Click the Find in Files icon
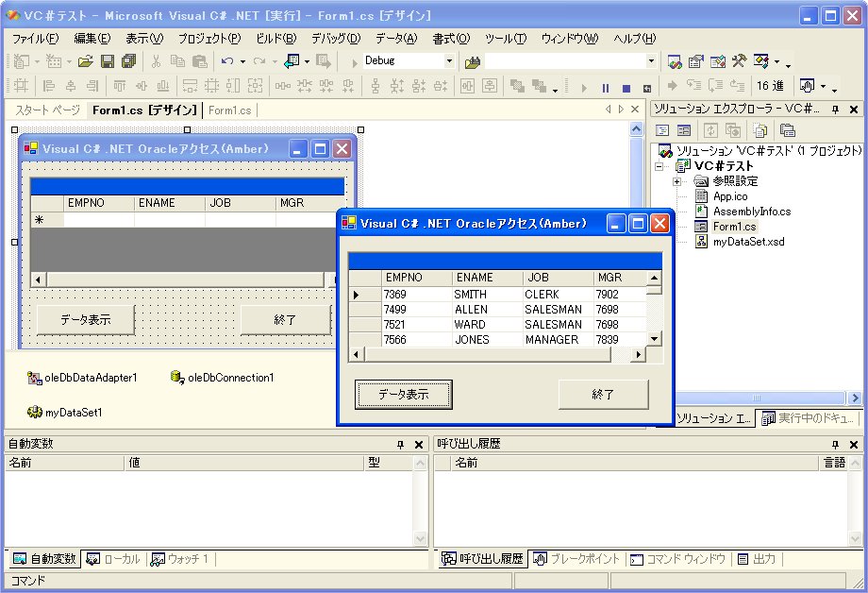 click(472, 61)
